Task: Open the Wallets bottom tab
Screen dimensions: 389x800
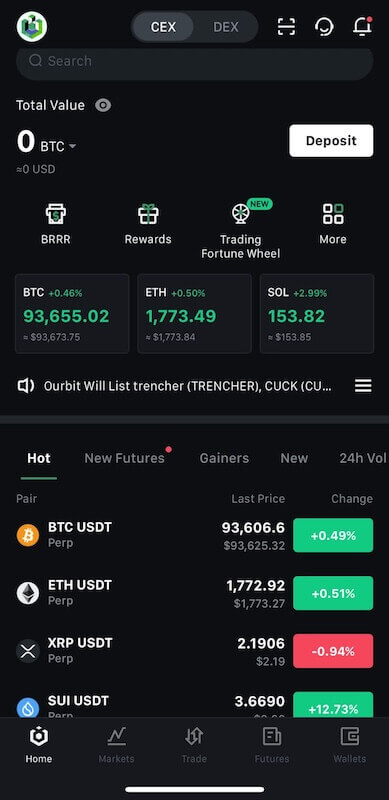Action: click(x=350, y=745)
